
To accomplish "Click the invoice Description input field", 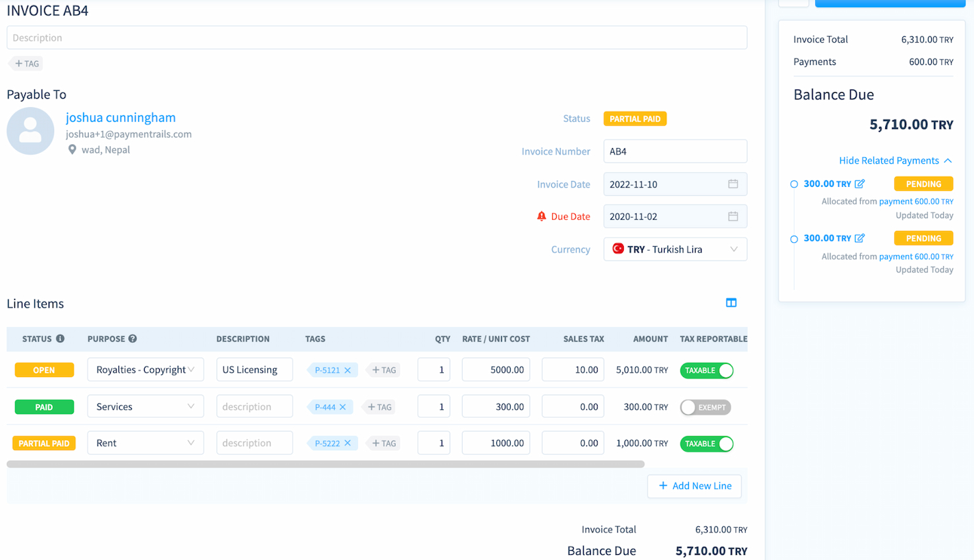I will (x=376, y=38).
